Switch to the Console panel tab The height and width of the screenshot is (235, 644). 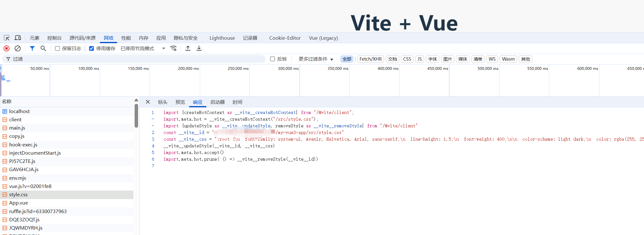click(54, 38)
